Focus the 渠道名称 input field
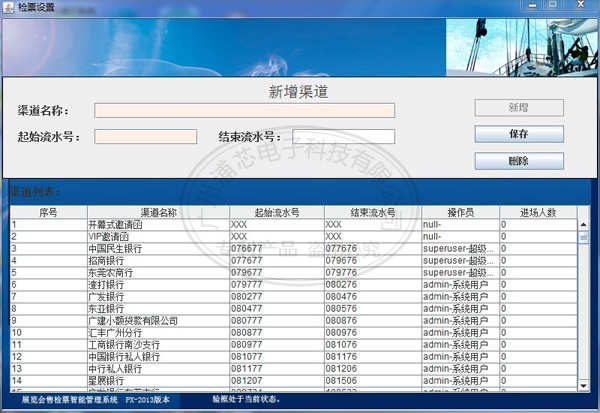This screenshot has height=413, width=600. tap(245, 111)
